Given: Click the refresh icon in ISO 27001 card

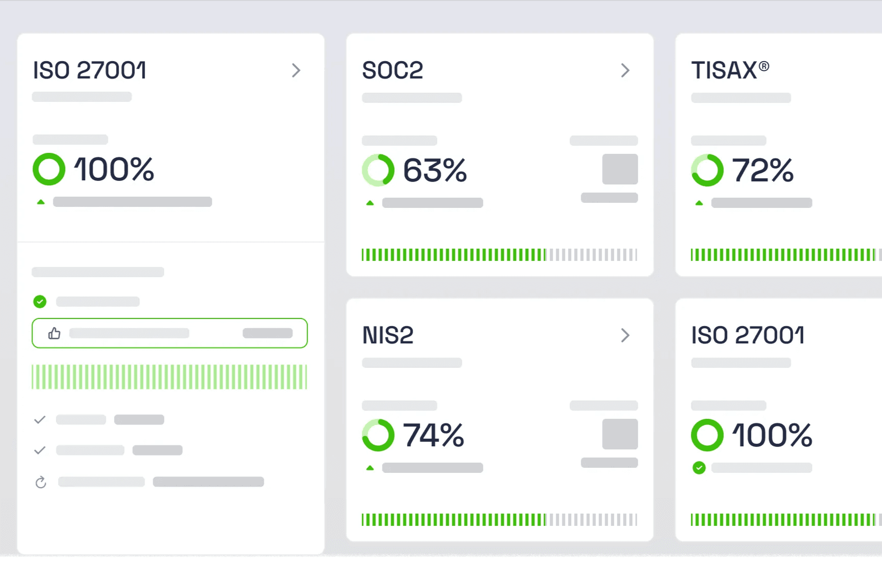Looking at the screenshot, I should pos(41,482).
